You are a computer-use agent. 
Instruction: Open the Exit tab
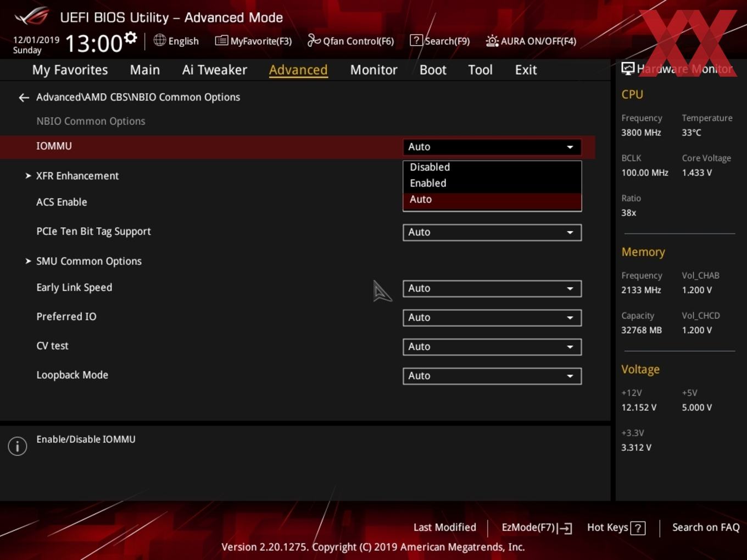click(526, 70)
